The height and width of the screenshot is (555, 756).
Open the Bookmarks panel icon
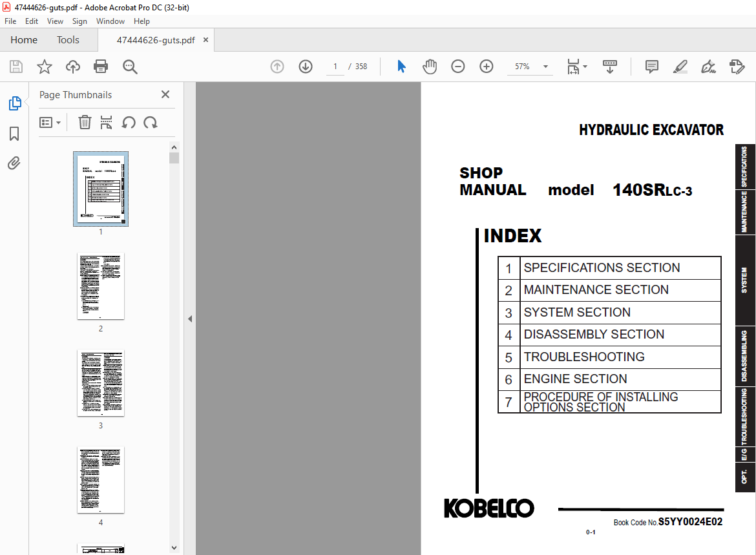[14, 134]
